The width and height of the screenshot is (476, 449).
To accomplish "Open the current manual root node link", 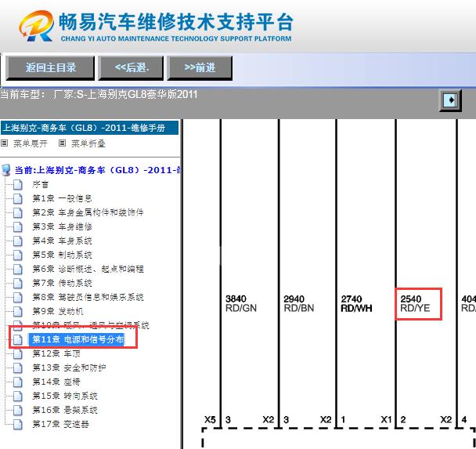I will [x=98, y=170].
